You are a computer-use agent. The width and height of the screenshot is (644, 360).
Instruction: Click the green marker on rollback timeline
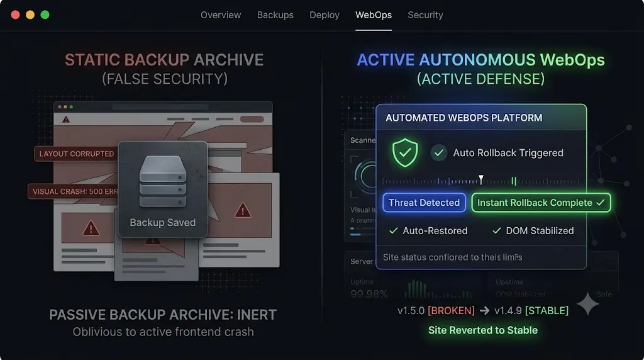pos(513,181)
